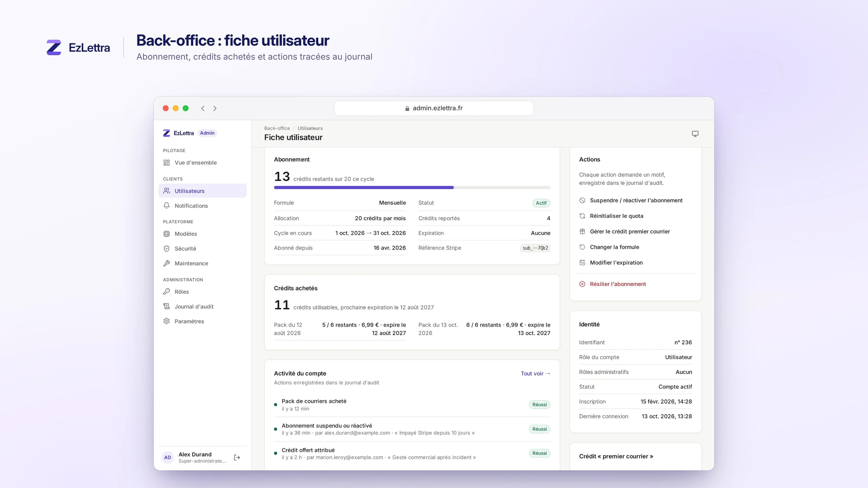Screen dimensions: 868x488
Task: Open Notifications in the sidebar
Action: [202, 206]
